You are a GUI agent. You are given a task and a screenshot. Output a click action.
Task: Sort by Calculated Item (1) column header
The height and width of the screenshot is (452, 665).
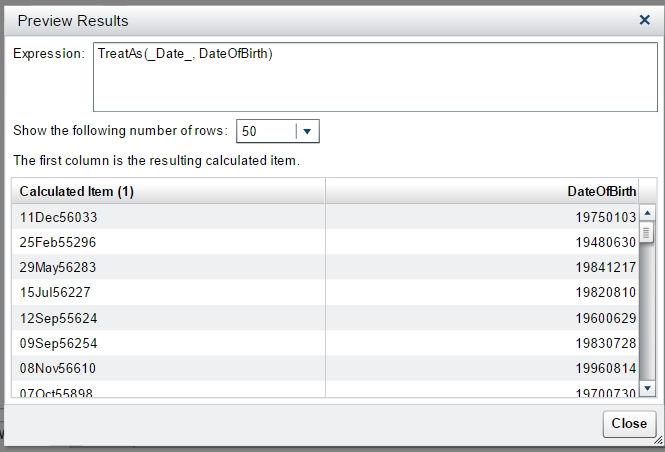pyautogui.click(x=168, y=191)
